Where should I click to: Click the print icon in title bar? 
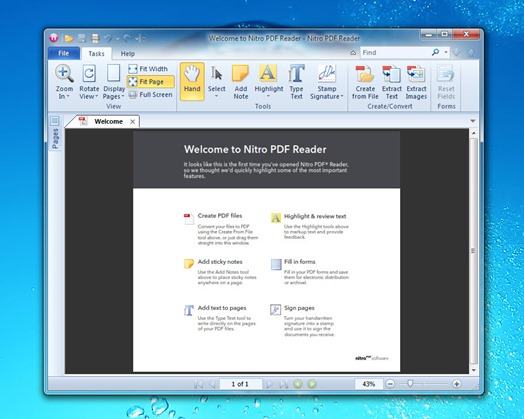tap(96, 38)
